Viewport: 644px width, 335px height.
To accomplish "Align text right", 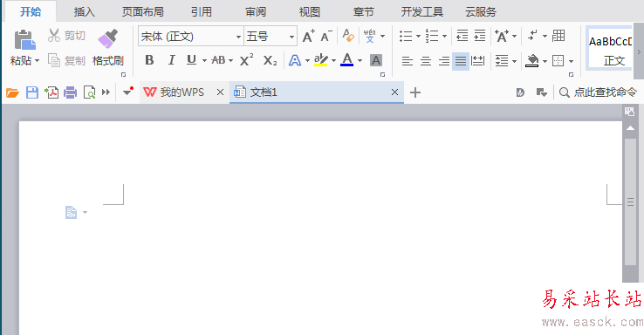I will 444,61.
